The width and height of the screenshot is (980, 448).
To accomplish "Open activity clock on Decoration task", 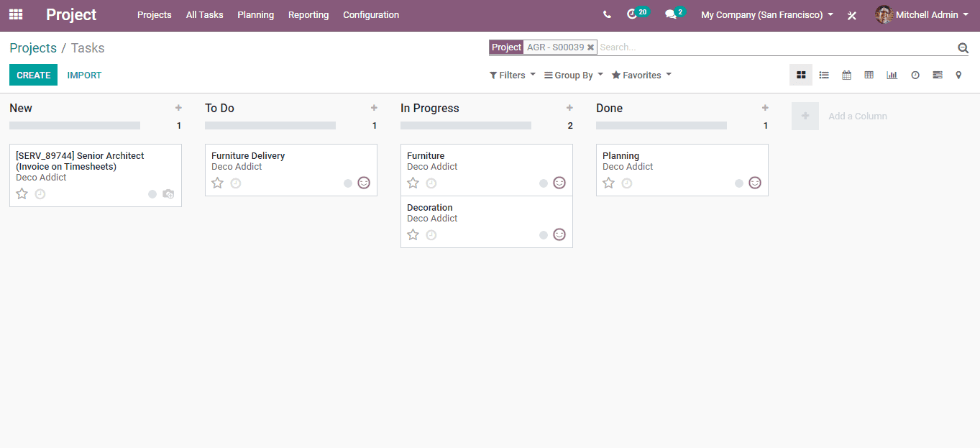I will pyautogui.click(x=431, y=235).
